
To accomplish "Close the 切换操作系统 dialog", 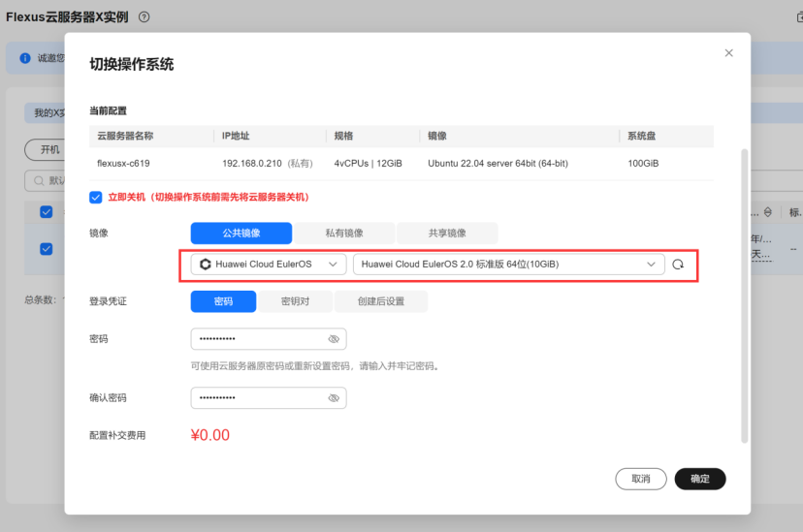I will 728,53.
